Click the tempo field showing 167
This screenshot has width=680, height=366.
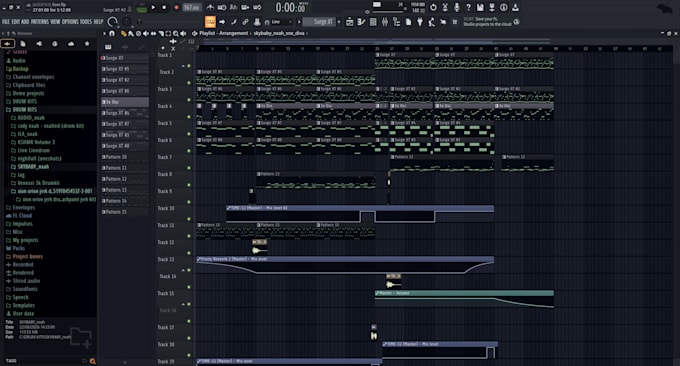pos(191,7)
